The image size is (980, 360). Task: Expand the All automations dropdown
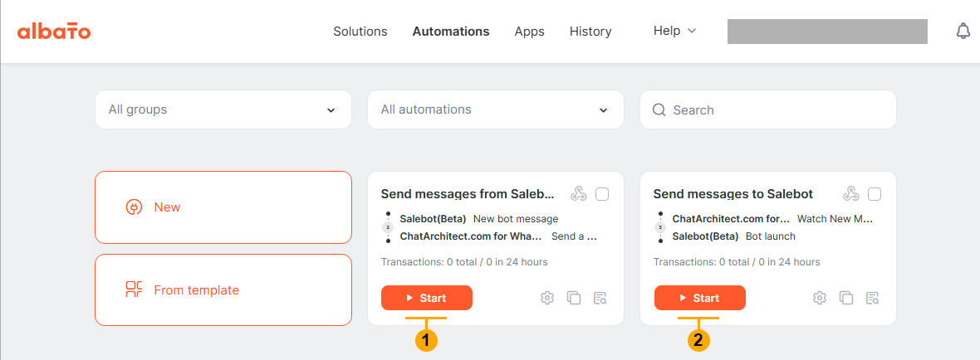[x=496, y=109]
